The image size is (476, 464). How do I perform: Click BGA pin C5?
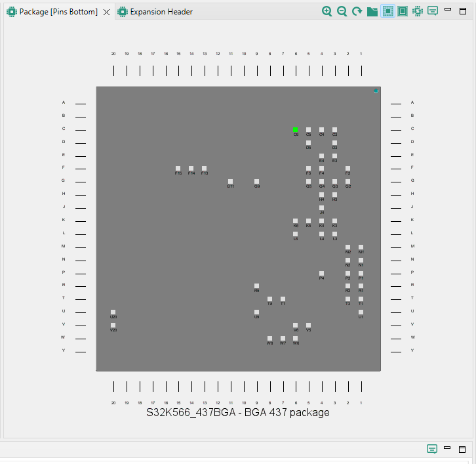(x=308, y=130)
